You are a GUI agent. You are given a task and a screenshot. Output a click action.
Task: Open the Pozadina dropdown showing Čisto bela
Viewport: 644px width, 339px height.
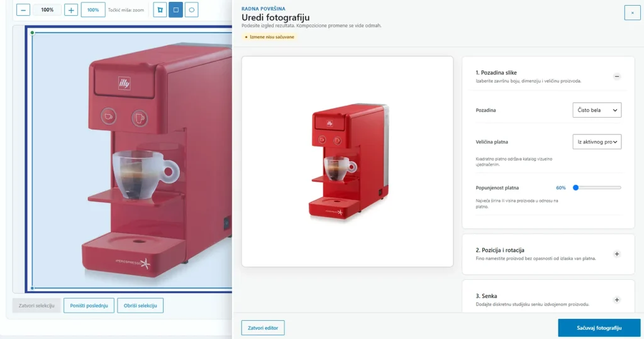[x=597, y=110]
